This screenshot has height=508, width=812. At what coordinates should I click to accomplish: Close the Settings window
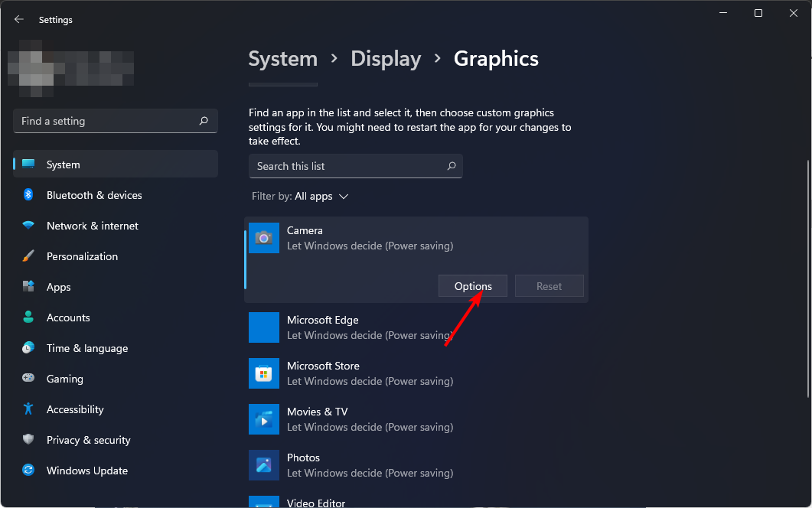click(794, 13)
